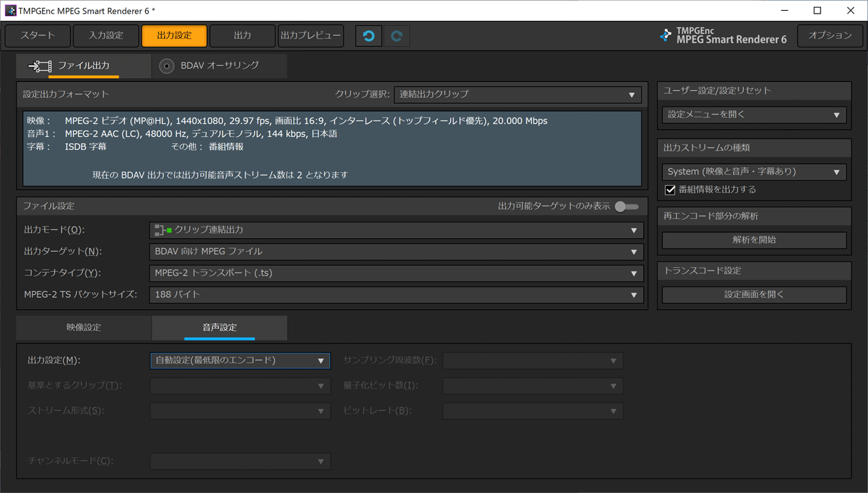This screenshot has height=493, width=868.
Task: Click 解析を開始 button
Action: pyautogui.click(x=754, y=240)
